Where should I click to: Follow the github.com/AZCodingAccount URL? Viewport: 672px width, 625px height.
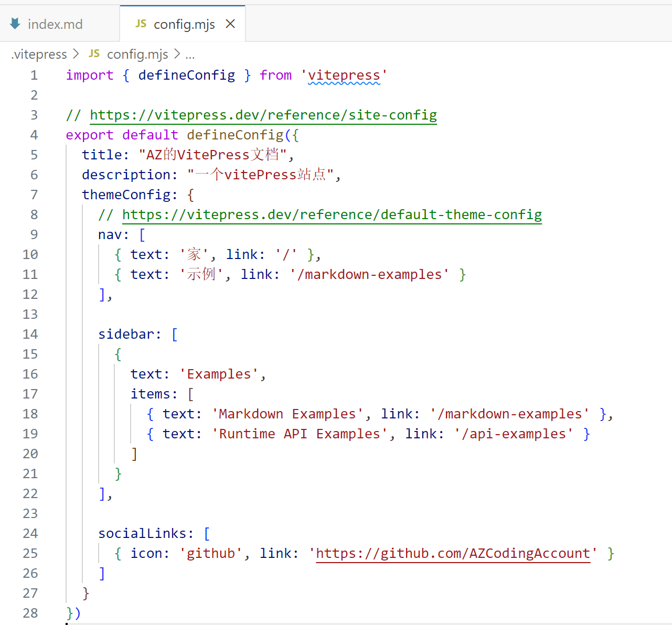tap(453, 553)
